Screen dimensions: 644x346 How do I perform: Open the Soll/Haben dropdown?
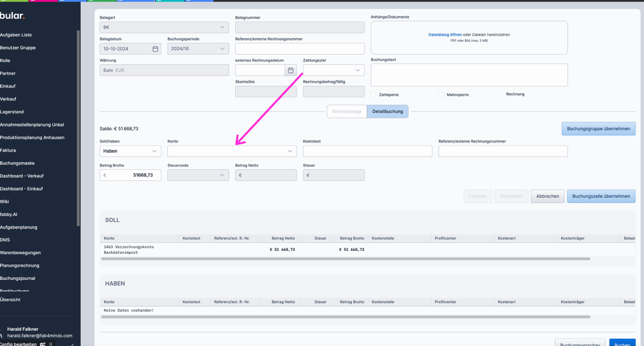pyautogui.click(x=130, y=151)
